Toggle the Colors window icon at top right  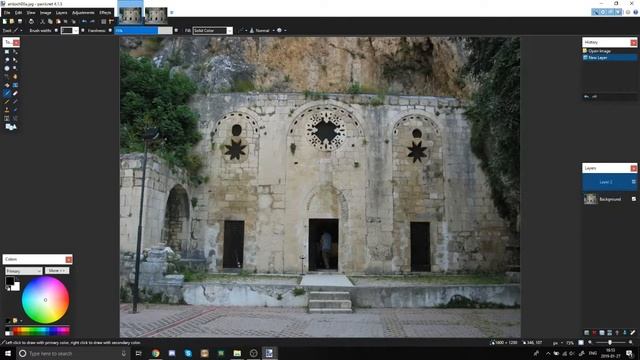pos(618,12)
